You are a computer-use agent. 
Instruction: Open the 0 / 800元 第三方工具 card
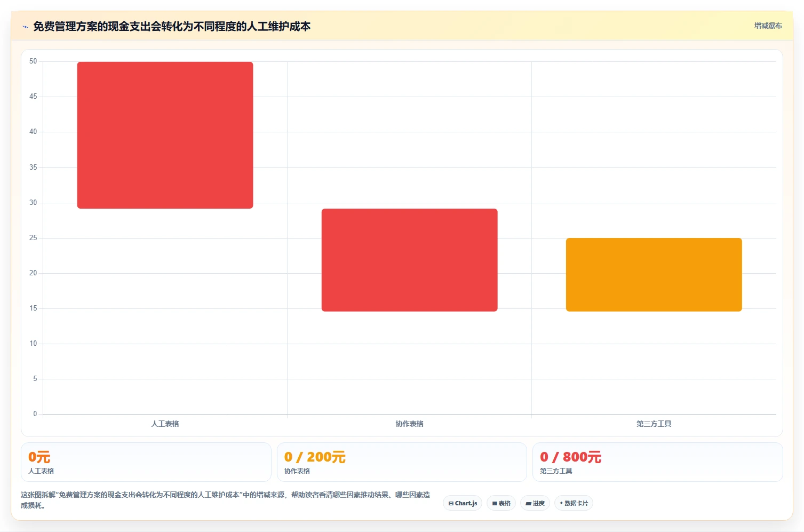[658, 462]
